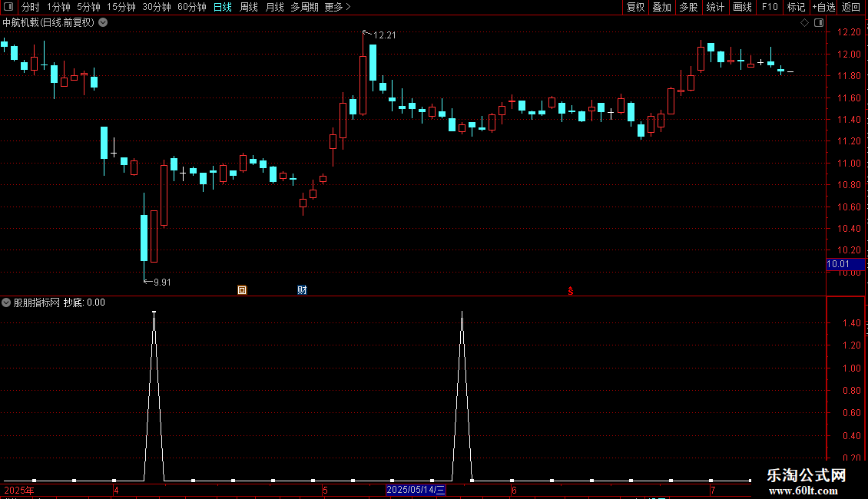Expand the 更多 periods menu

tap(337, 7)
